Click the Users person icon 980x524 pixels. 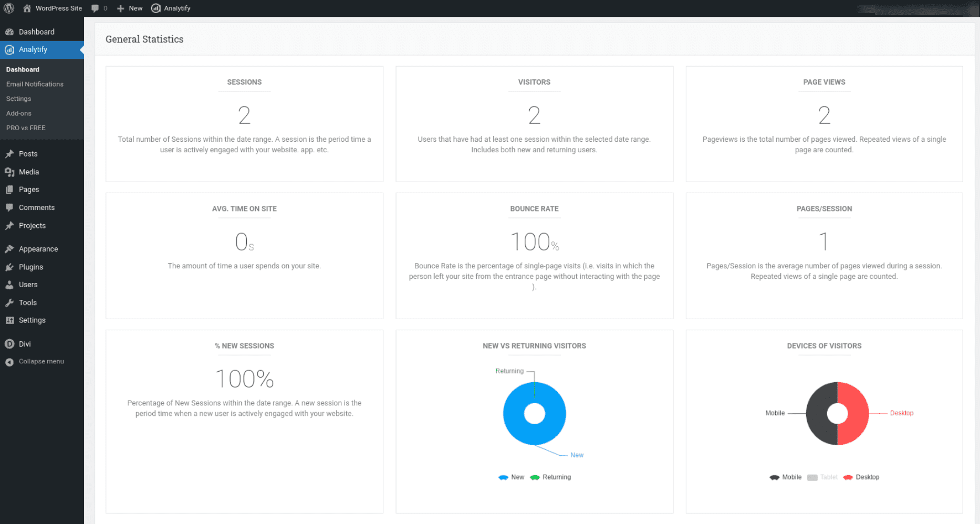[9, 285]
